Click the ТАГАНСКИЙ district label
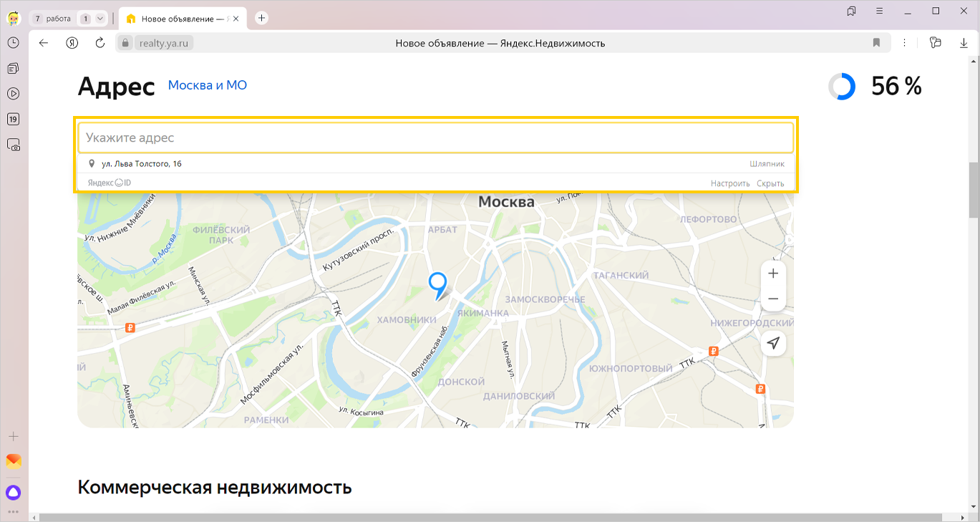980x522 pixels. (x=621, y=275)
